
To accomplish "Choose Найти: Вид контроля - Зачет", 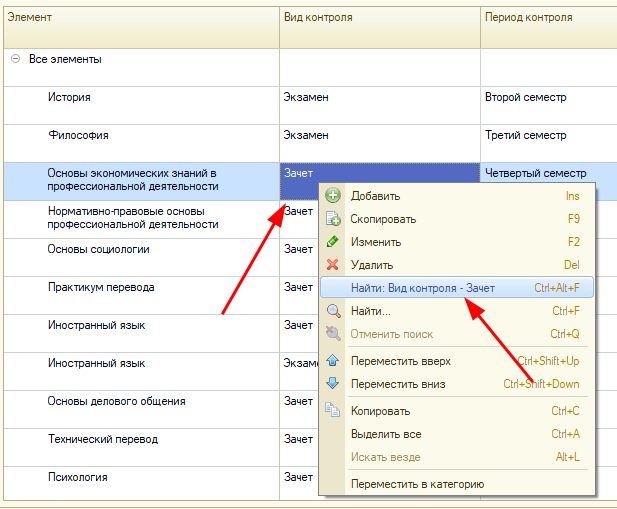I will pyautogui.click(x=422, y=287).
